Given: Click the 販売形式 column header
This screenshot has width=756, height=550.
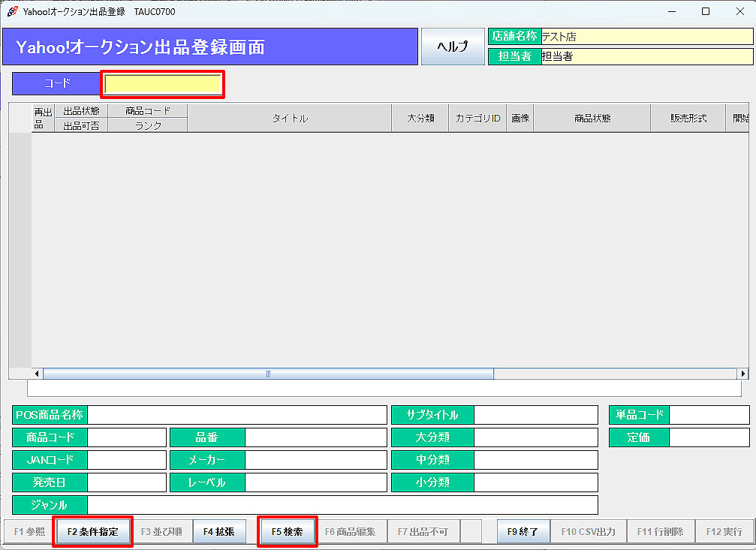Looking at the screenshot, I should point(688,119).
